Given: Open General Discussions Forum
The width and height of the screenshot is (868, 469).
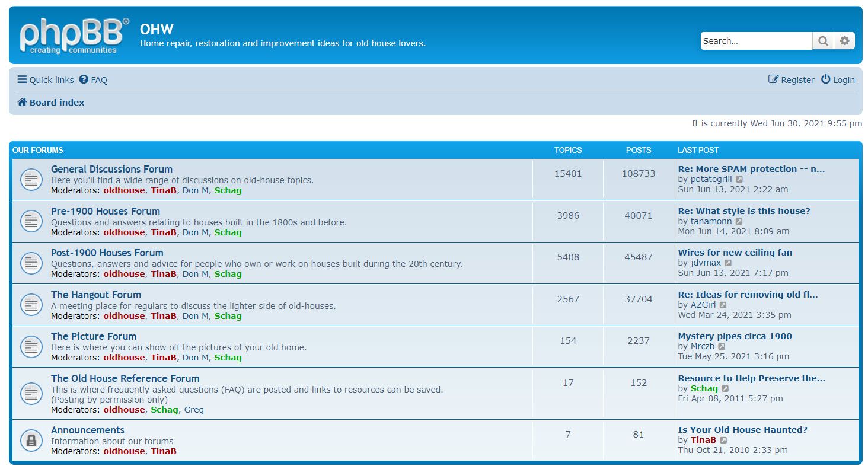Looking at the screenshot, I should click(x=111, y=169).
